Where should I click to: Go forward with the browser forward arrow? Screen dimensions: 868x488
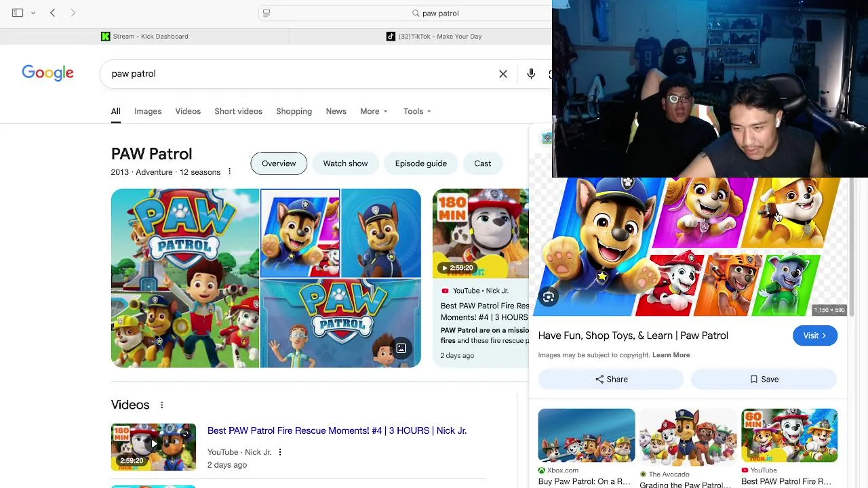(x=73, y=13)
